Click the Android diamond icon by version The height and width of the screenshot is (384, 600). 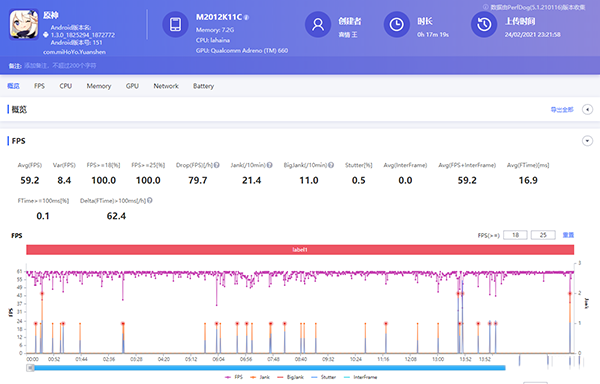pyautogui.click(x=46, y=35)
